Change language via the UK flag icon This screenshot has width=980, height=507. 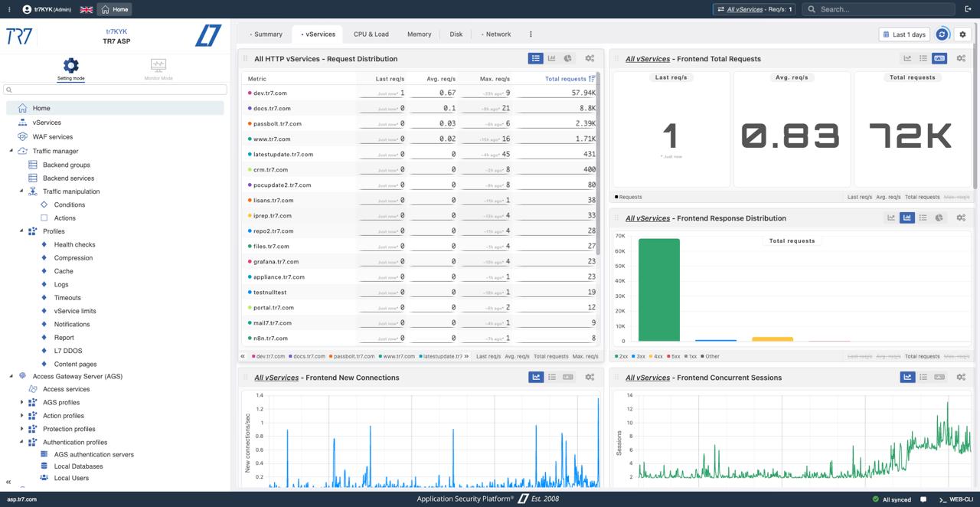[x=87, y=9]
